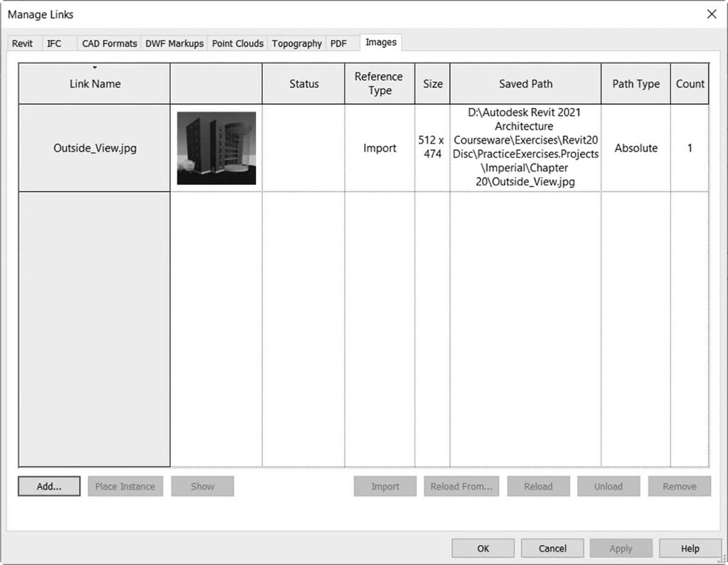Screen dimensions: 728x565
Task: Click the Images tab
Action: [381, 42]
